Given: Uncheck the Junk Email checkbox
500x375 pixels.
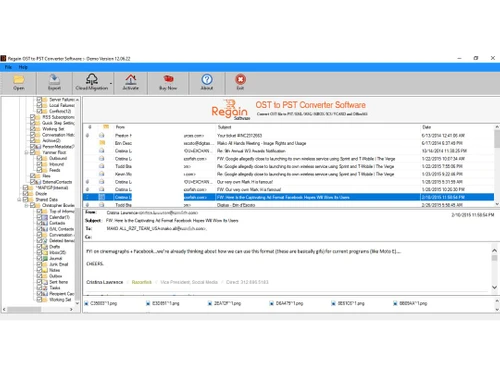Looking at the screenshot, I should [39, 264].
